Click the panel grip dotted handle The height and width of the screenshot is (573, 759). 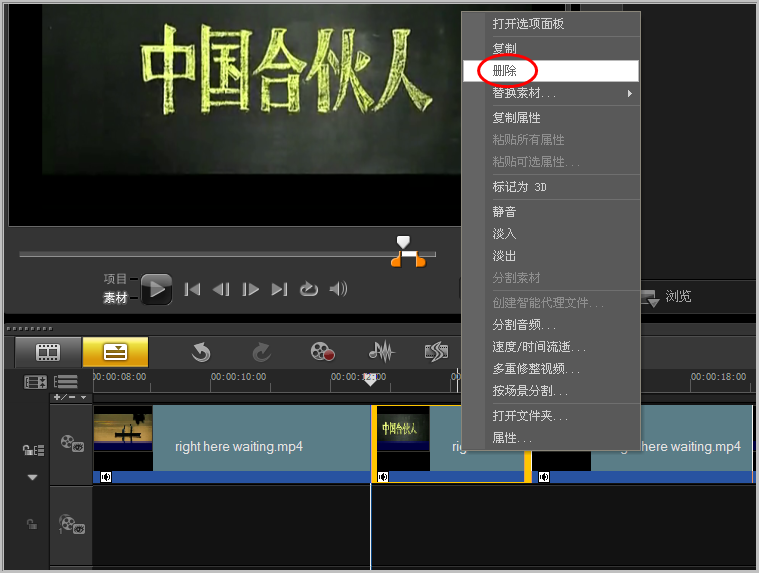click(30, 329)
